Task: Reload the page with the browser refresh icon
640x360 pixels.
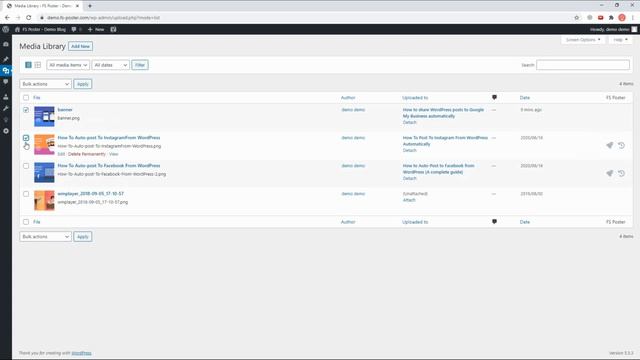Action: (x=29, y=18)
